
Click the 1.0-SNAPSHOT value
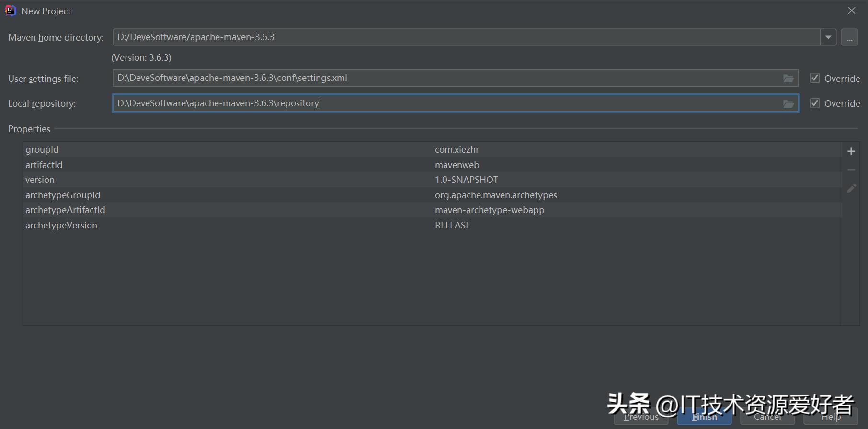[x=467, y=180]
